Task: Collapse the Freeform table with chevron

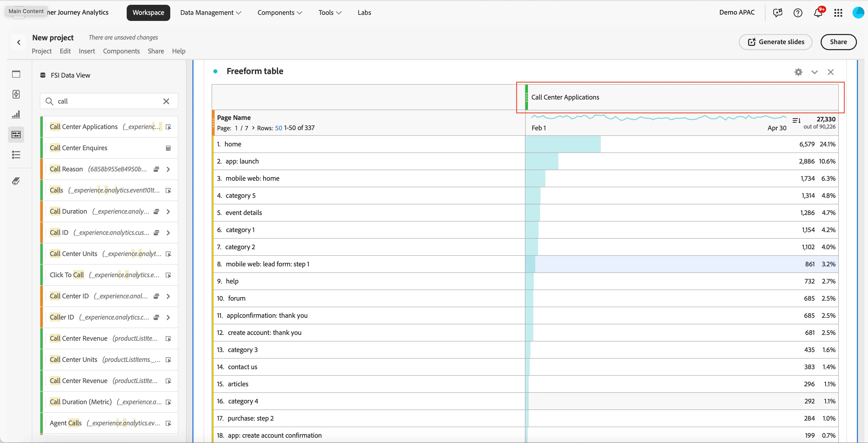Action: [x=814, y=72]
